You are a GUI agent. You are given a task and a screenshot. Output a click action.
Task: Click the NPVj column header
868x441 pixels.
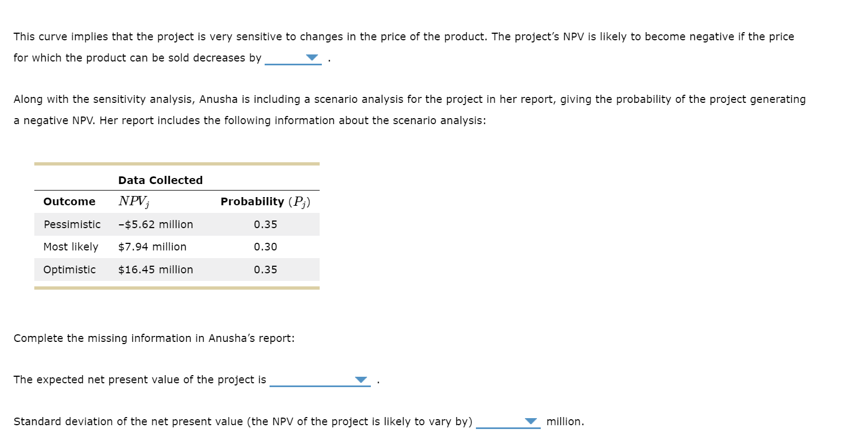click(133, 201)
